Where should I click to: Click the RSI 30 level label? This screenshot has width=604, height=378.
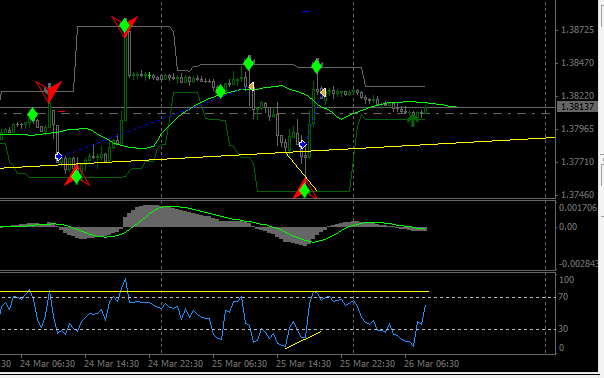563,329
